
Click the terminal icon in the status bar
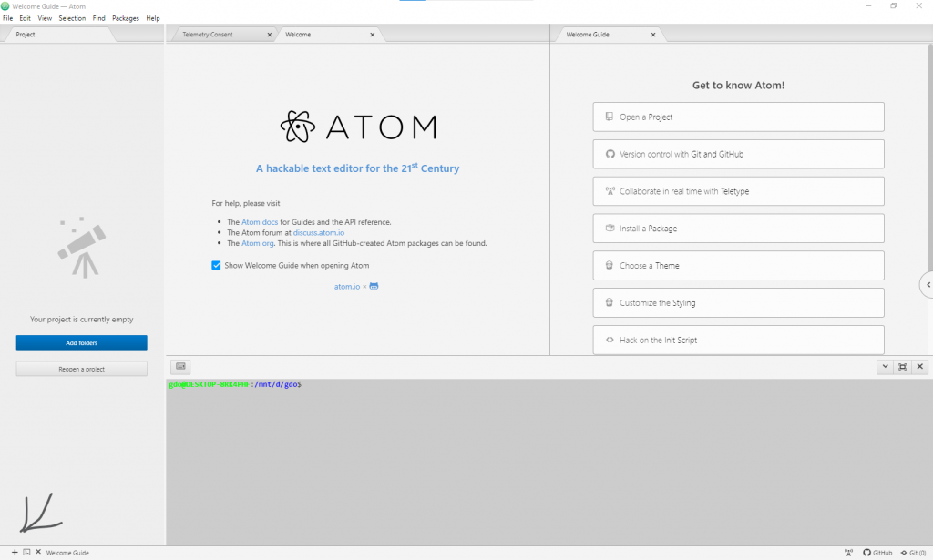coord(26,553)
